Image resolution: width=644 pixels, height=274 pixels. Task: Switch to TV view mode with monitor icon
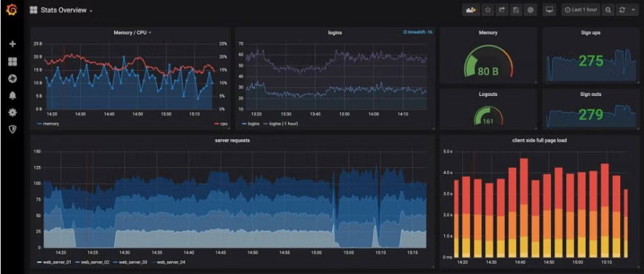point(549,10)
